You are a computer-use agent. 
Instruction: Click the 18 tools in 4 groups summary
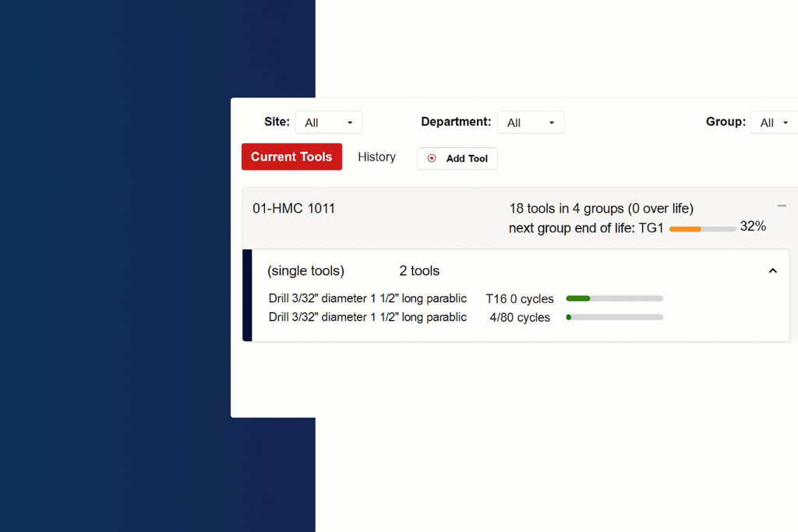tap(601, 208)
